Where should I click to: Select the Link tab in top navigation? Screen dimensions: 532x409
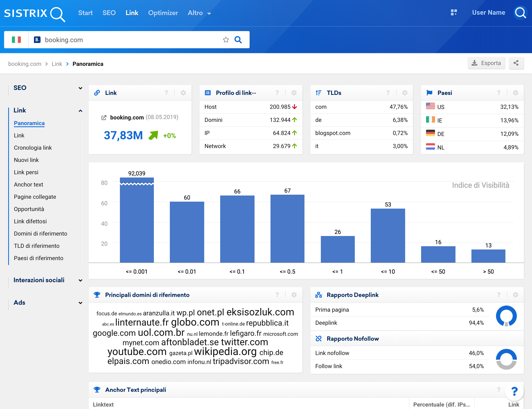(x=132, y=13)
